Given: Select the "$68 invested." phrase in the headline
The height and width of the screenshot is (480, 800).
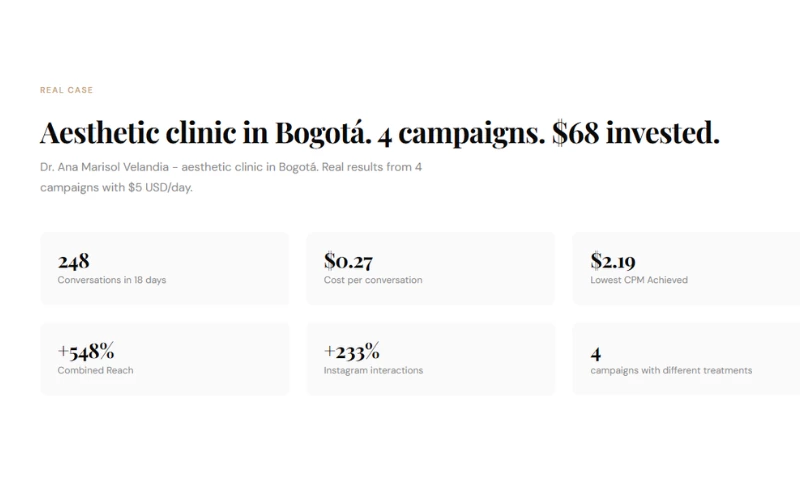Looking at the screenshot, I should [635, 133].
